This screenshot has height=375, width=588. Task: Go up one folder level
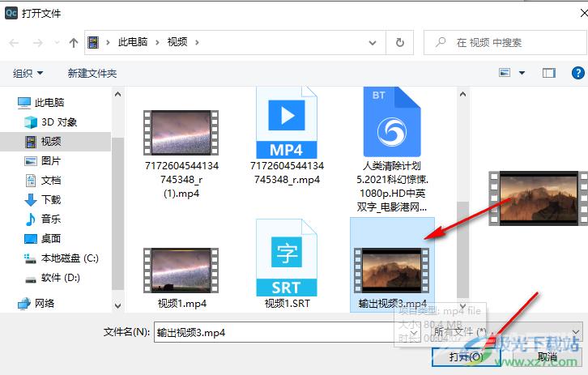[x=74, y=43]
